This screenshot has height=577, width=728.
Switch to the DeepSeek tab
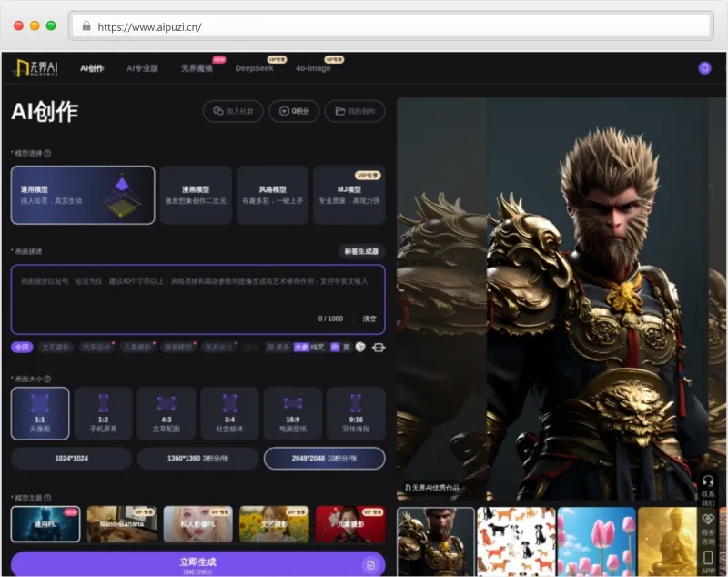pos(254,68)
